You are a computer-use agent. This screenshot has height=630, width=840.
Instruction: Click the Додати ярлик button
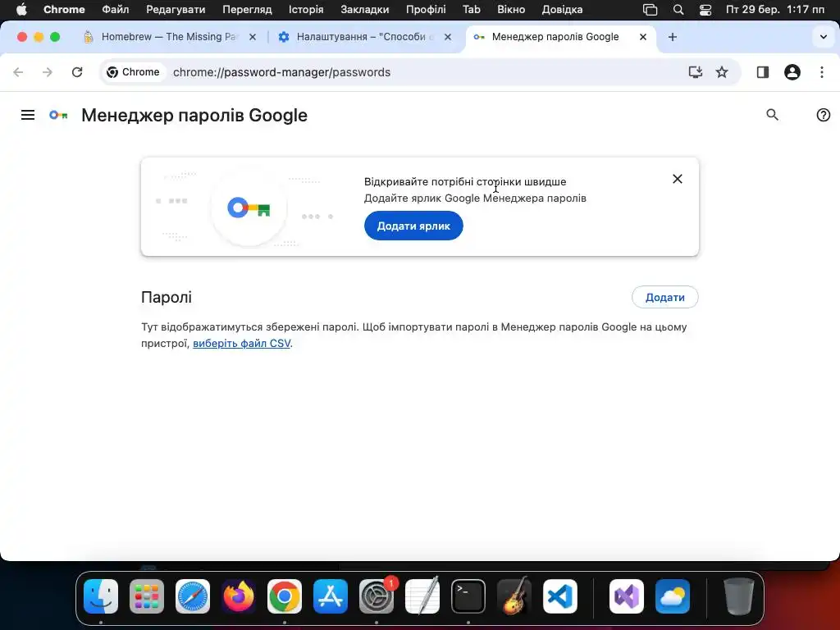(413, 226)
